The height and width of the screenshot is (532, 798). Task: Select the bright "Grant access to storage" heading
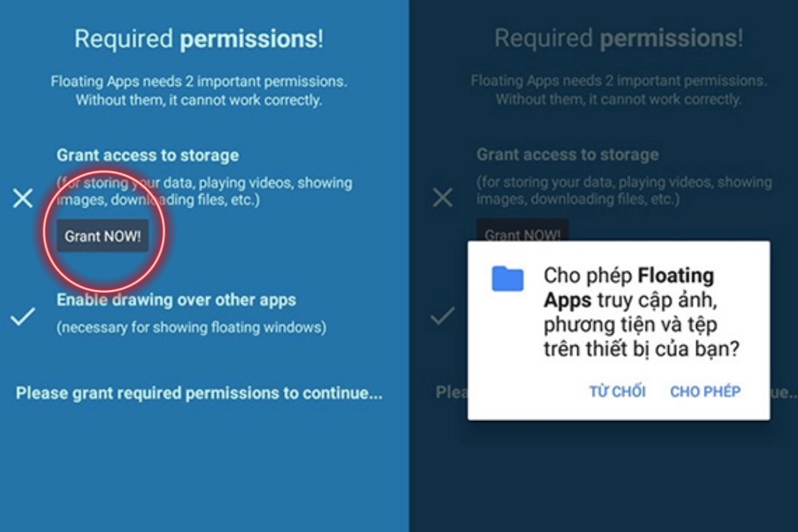(148, 156)
